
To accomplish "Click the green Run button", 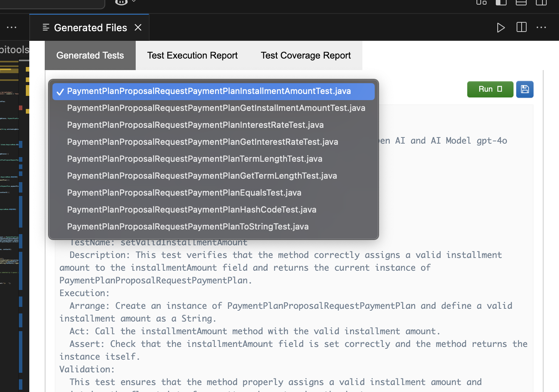I will [490, 89].
